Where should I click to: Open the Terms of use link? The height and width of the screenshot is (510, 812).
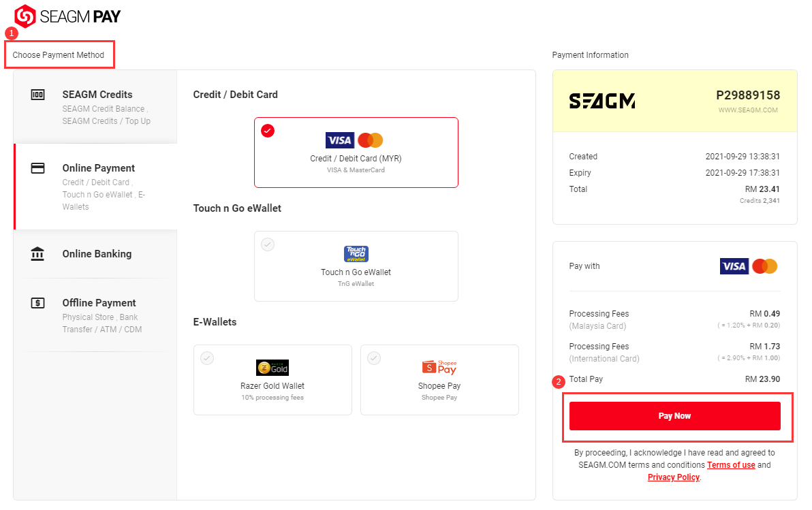point(731,465)
